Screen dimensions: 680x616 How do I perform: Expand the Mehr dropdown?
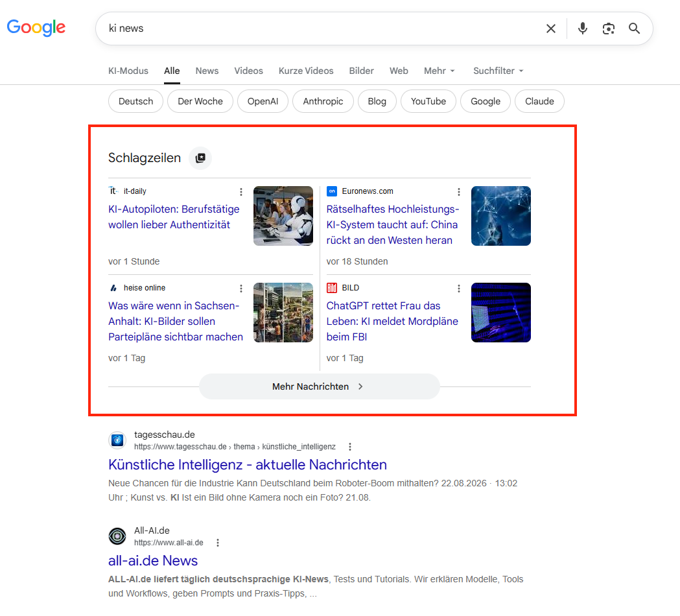click(440, 71)
